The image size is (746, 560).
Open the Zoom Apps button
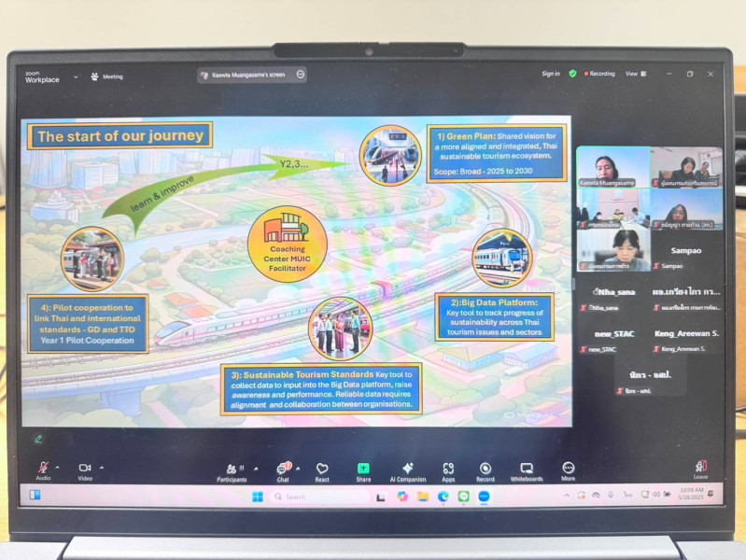pos(448,469)
